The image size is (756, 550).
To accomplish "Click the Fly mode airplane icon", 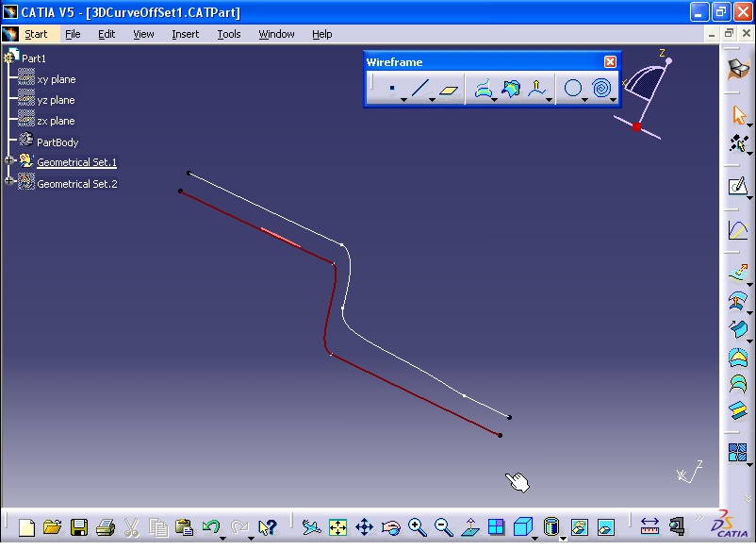I will click(311, 527).
